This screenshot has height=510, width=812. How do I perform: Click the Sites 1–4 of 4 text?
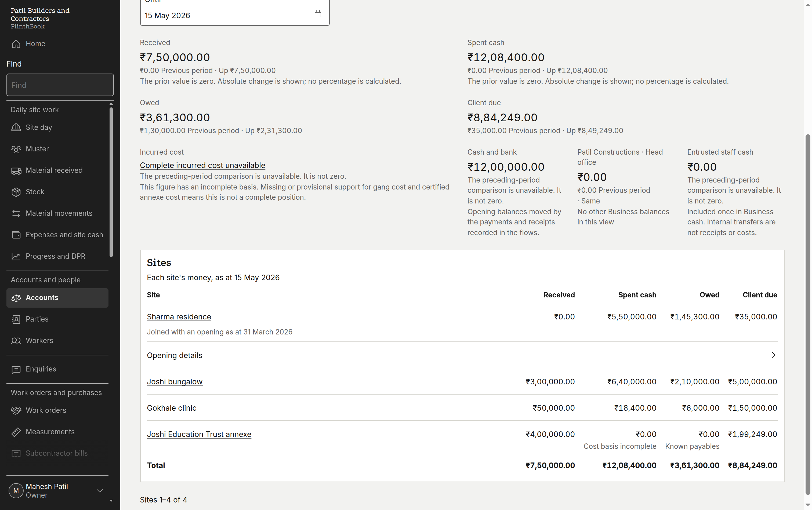coord(164,500)
